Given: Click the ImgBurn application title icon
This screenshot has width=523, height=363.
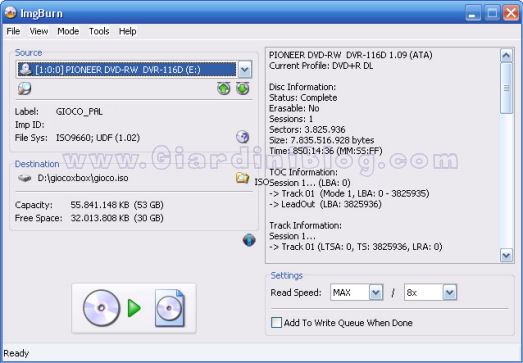Looking at the screenshot, I should (x=11, y=13).
